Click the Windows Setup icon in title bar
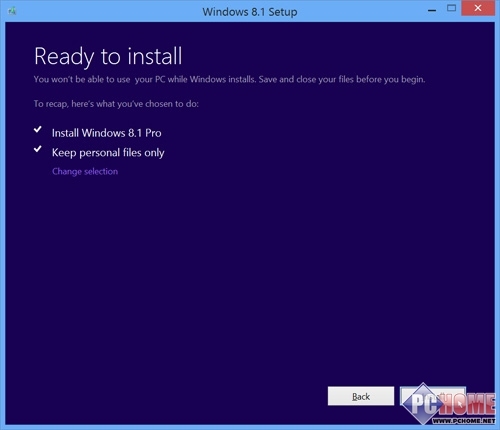This screenshot has width=500, height=430. point(12,11)
